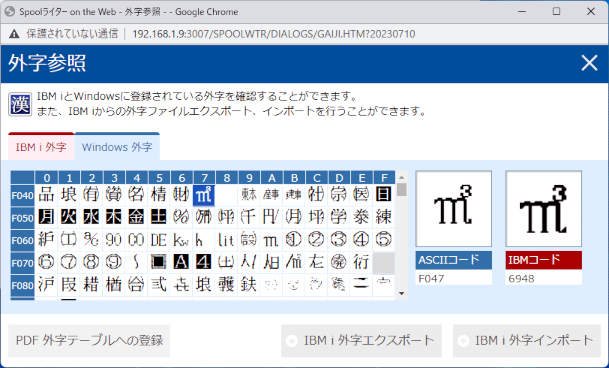The width and height of the screenshot is (609, 368).
Task: Minimize the Chrome window
Action: [x=522, y=11]
